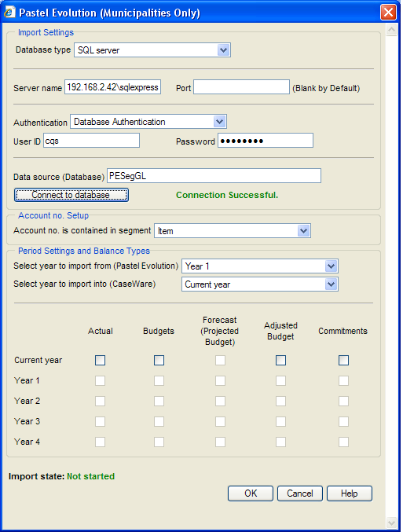Click the scrollbar up arrow
Screen dimensions: 403x532
pos(391,30)
